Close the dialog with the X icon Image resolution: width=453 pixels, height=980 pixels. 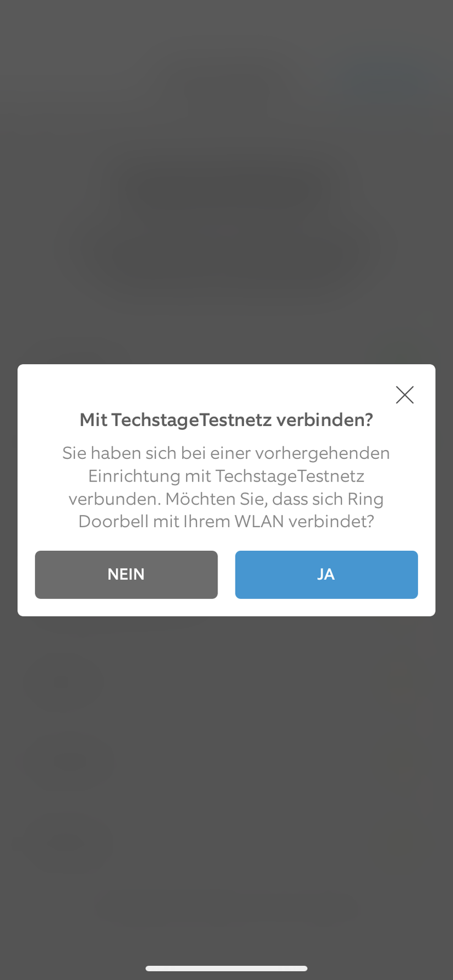tap(405, 395)
